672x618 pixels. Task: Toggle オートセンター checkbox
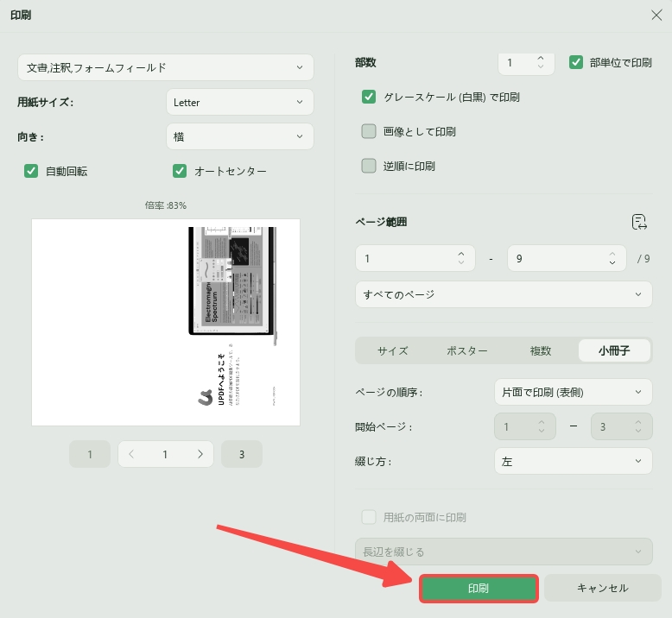[x=180, y=171]
